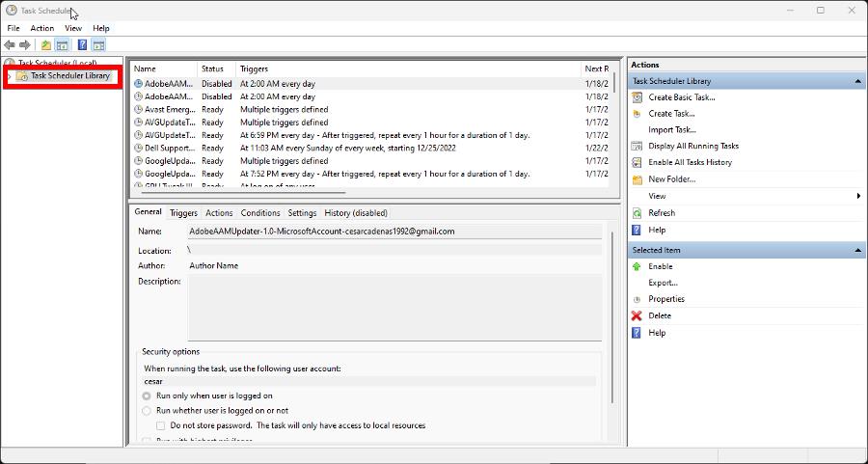Click the Help icon under Task Scheduler Library
Screen dimensions: 868x464
[x=637, y=230]
